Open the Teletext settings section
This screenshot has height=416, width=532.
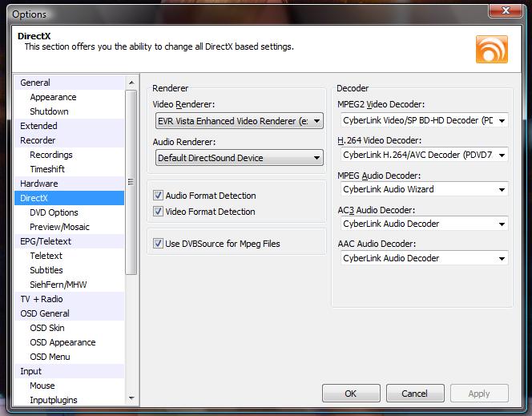click(x=69, y=256)
